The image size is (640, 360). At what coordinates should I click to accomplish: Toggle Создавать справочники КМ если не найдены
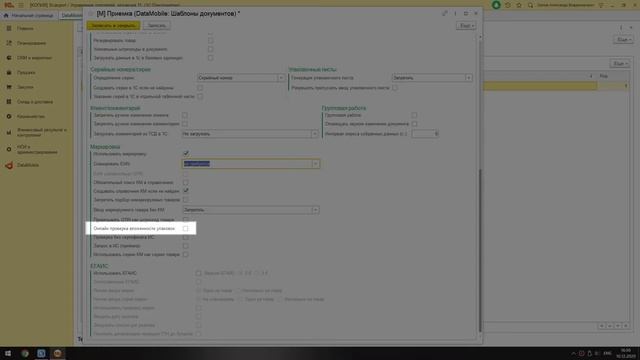pos(186,191)
